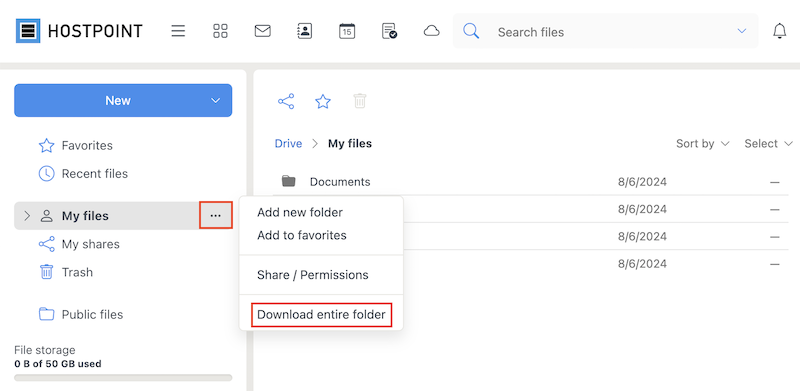
Task: Choose Download entire folder from the menu
Action: pos(321,314)
